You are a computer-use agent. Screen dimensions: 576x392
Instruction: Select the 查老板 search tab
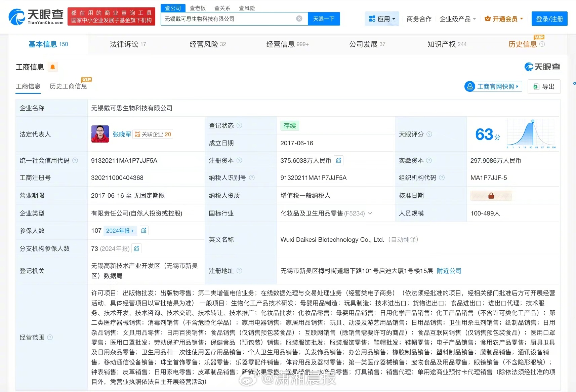click(x=198, y=8)
